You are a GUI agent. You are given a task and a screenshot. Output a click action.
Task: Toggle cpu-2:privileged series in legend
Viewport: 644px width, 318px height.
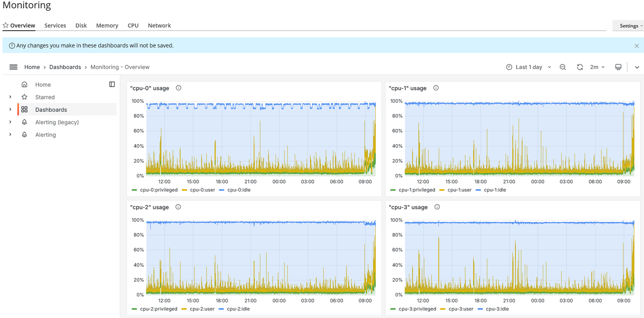[158, 309]
